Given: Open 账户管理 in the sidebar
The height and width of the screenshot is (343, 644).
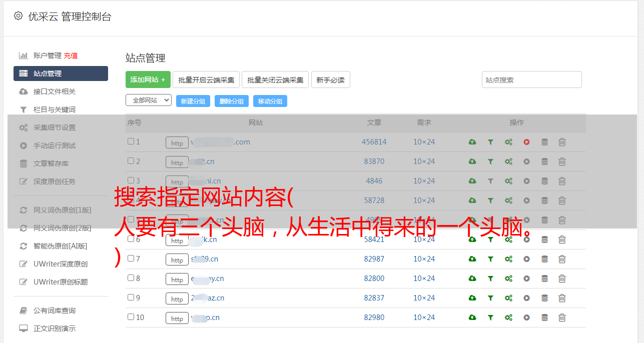Looking at the screenshot, I should pos(48,55).
